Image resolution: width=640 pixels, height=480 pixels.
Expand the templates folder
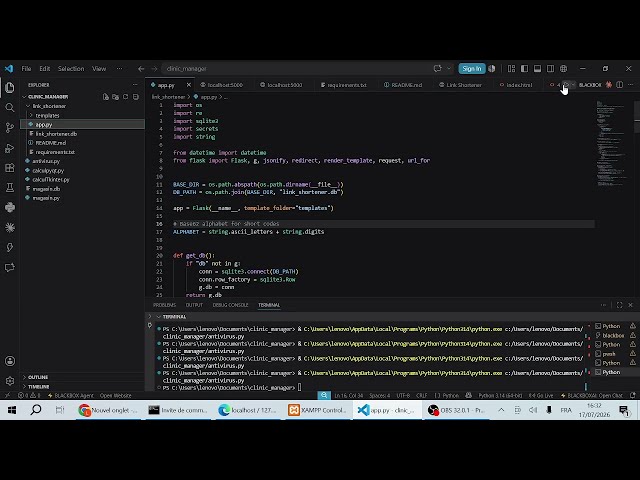coord(31,116)
